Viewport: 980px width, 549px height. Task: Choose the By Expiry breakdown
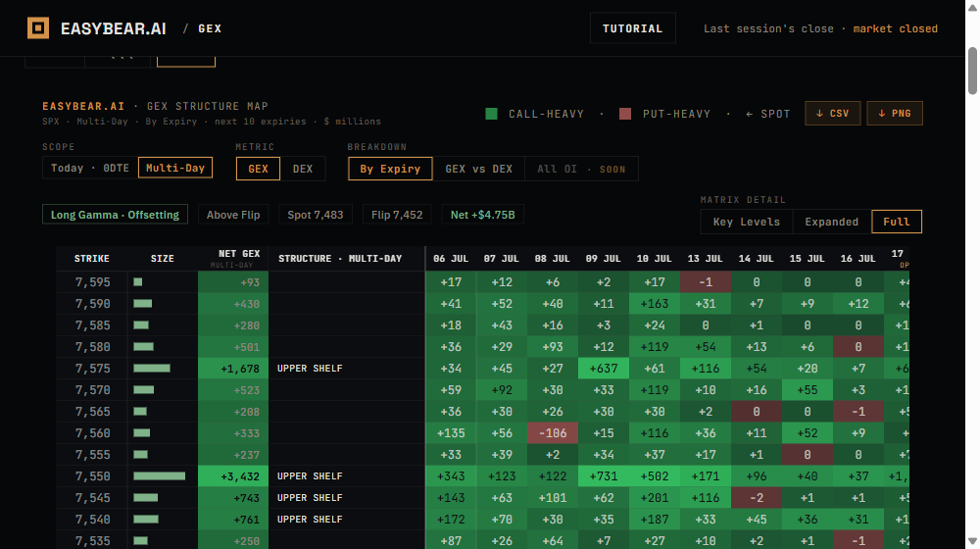click(x=390, y=169)
